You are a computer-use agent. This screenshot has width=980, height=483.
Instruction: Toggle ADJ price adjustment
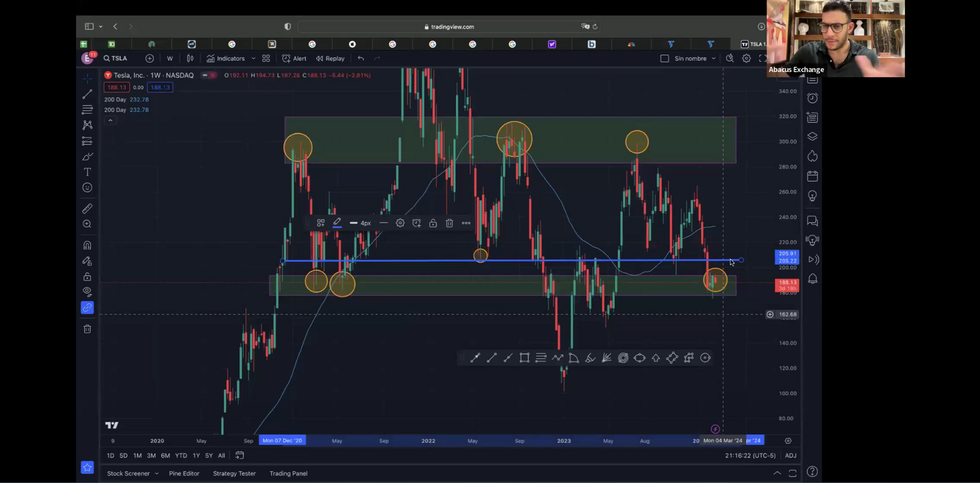pos(790,456)
